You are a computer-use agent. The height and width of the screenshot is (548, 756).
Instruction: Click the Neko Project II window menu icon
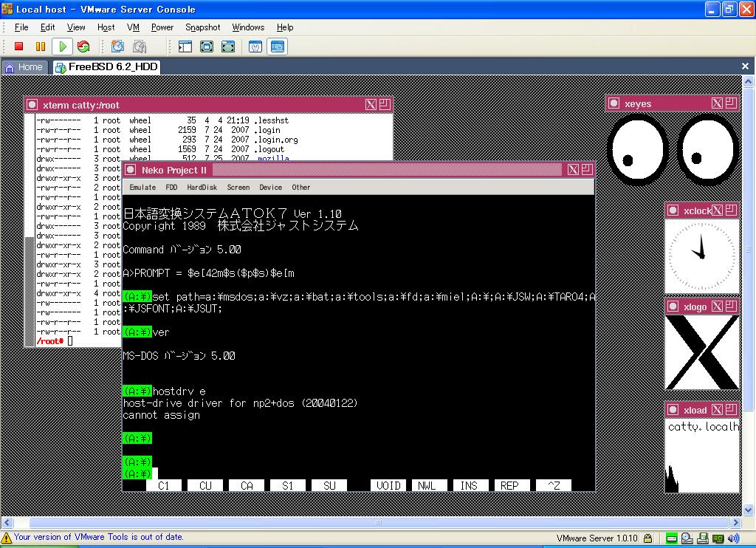131,170
